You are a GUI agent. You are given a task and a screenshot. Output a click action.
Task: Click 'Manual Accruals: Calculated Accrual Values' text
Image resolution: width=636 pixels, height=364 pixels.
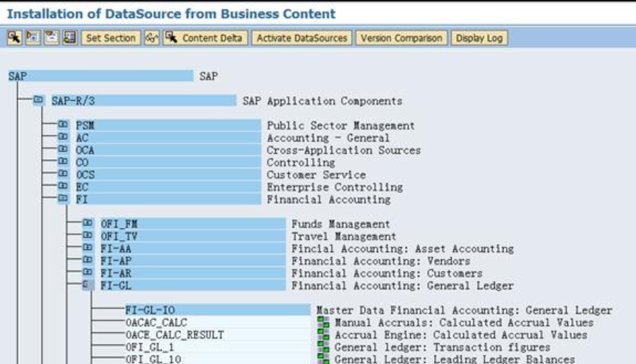click(463, 322)
